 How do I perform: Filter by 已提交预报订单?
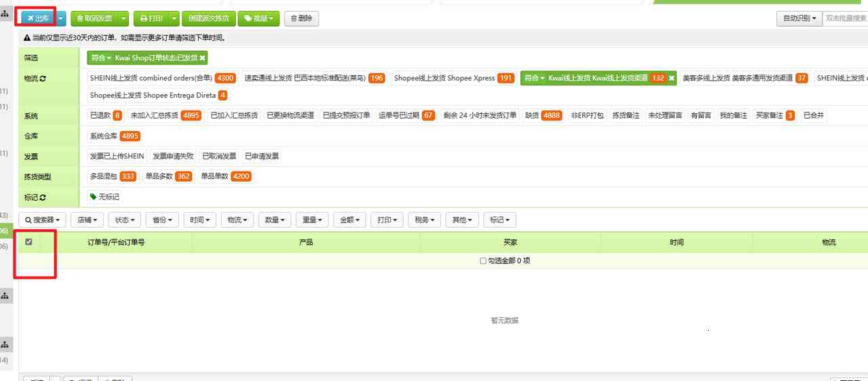(x=347, y=115)
